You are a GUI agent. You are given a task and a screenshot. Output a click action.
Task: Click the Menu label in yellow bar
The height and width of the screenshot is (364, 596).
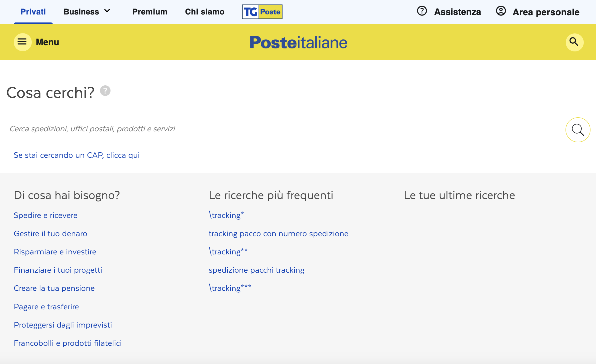point(47,42)
